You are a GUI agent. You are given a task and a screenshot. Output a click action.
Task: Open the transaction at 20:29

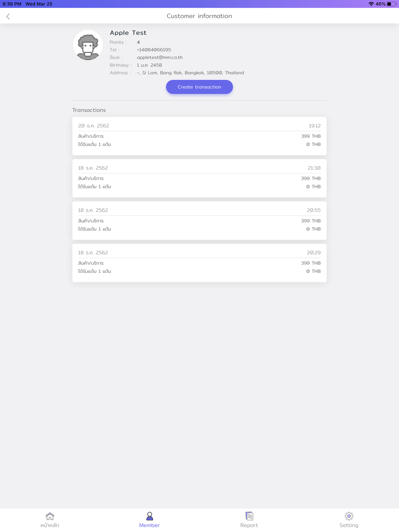(199, 263)
